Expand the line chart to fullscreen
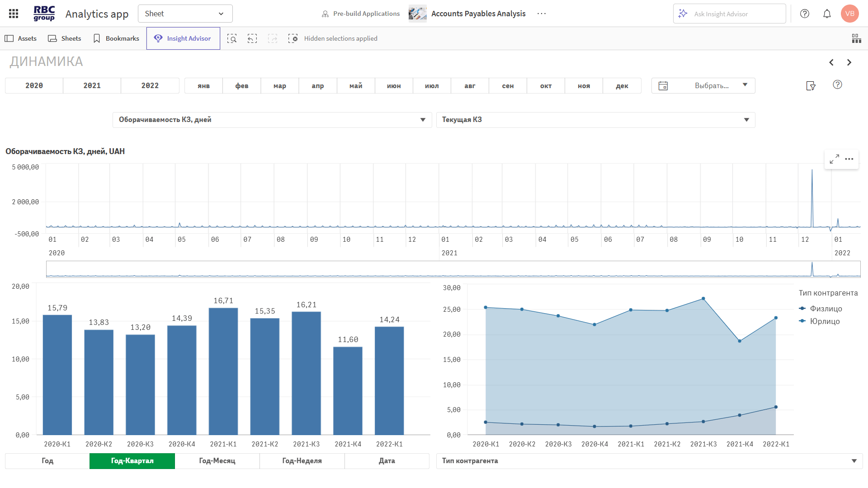This screenshot has width=868, height=488. coord(834,159)
